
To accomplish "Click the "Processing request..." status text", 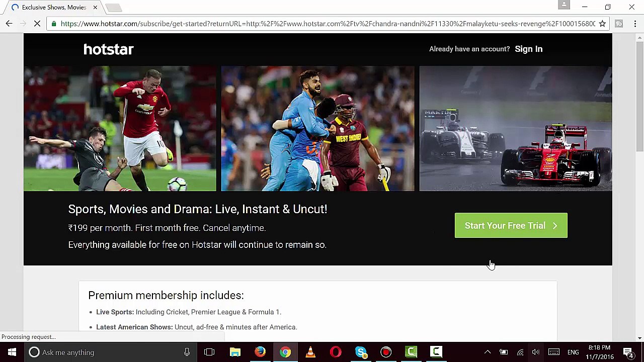I will click(x=29, y=337).
